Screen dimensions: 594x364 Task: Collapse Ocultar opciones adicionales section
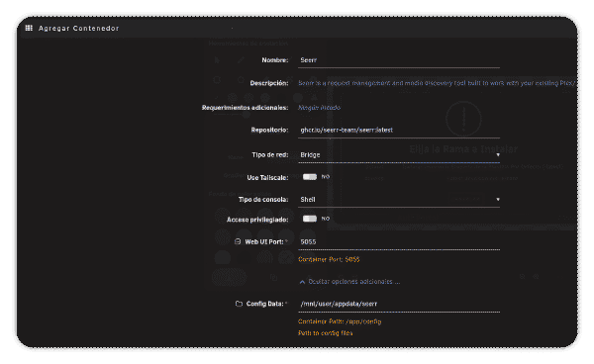[x=349, y=282]
